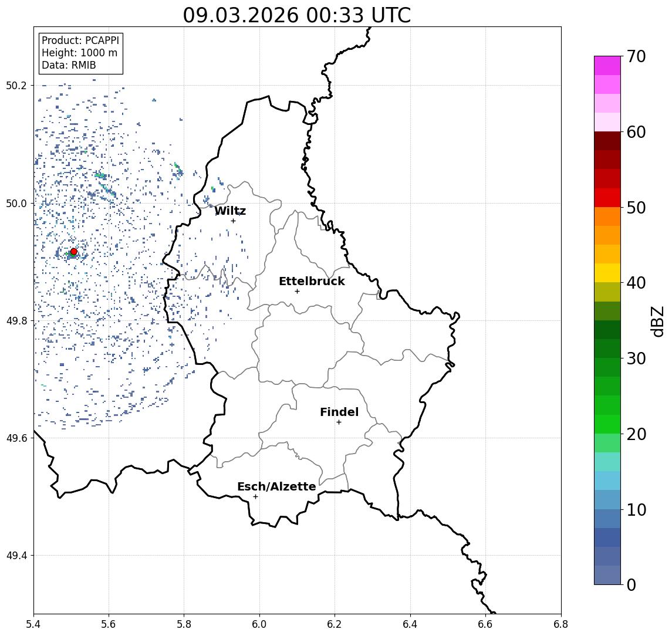Image resolution: width=672 pixels, height=636 pixels.
Task: Click the Wiltz city label
Action: (x=230, y=211)
